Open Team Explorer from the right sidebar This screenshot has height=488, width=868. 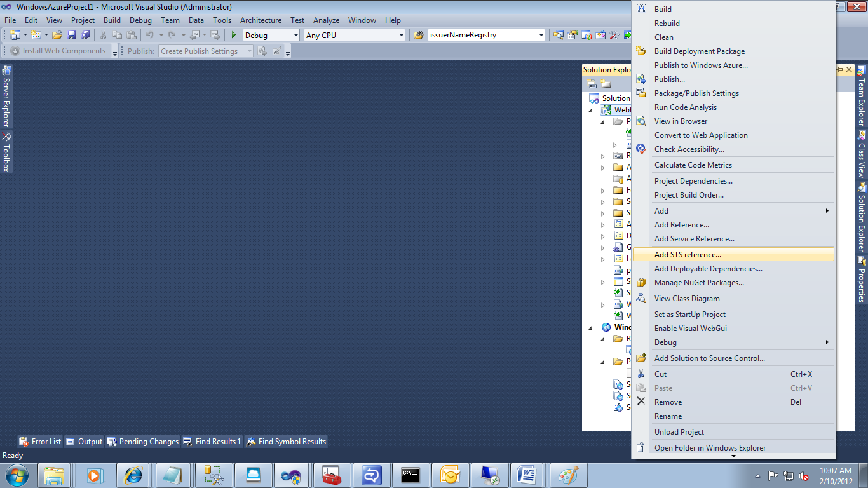coord(862,92)
